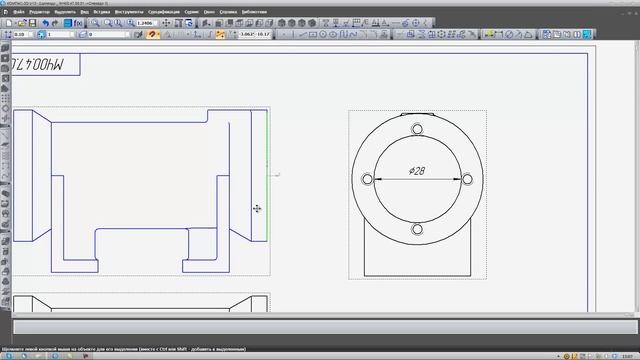
Task: Click the cursor step field 0.10
Action: [20, 34]
